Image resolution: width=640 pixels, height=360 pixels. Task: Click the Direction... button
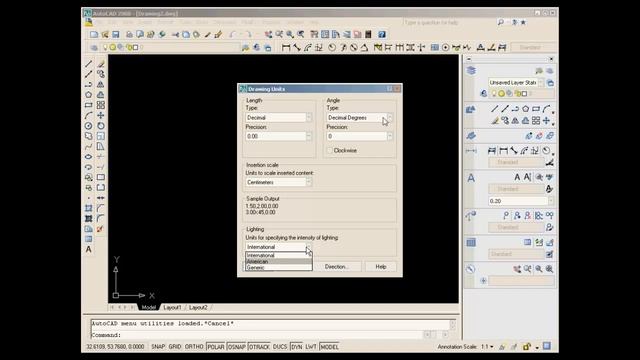click(x=336, y=267)
